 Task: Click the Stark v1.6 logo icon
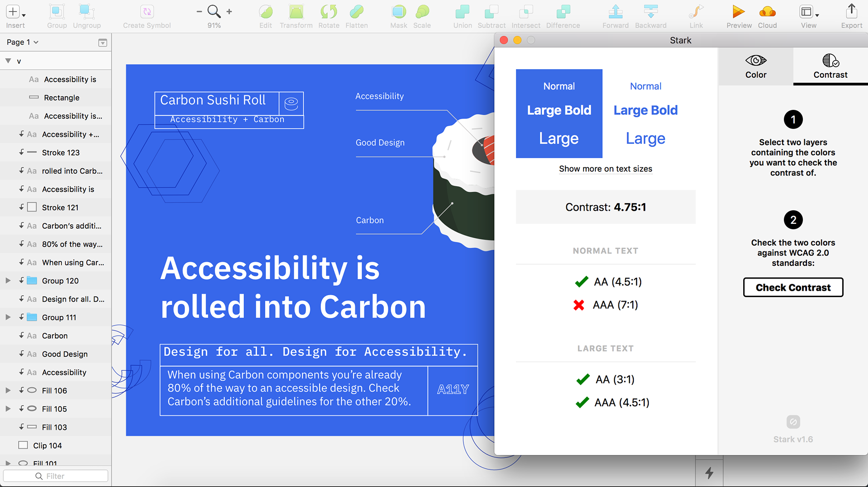793,422
